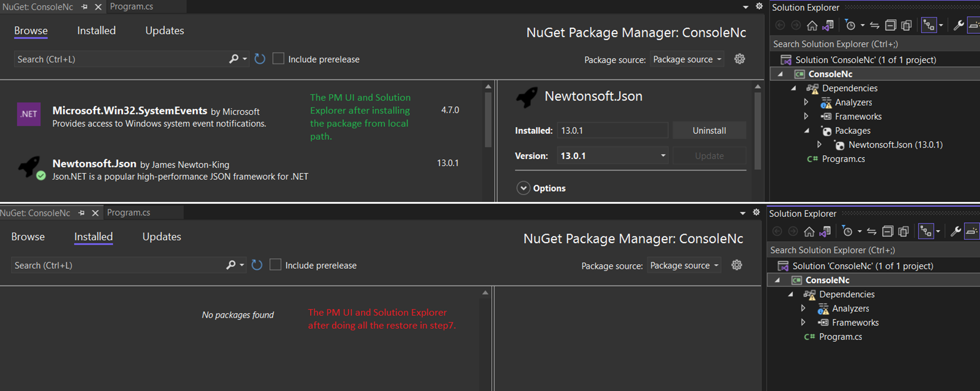Toggle Preview Selected Items in lower Solution Explorer
Screen dimensions: 980x391
pos(972,231)
